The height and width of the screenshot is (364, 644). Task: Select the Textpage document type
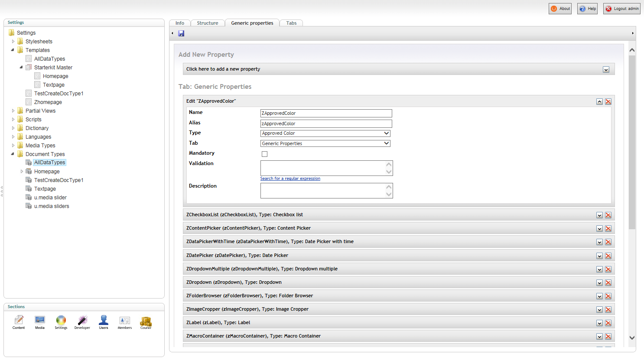pos(45,189)
